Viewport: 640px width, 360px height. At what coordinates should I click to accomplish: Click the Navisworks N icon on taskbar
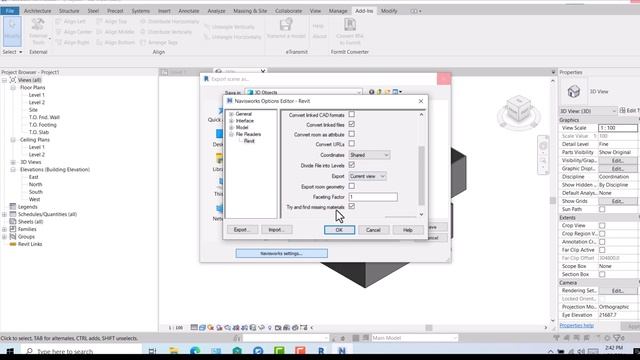pyautogui.click(x=342, y=351)
